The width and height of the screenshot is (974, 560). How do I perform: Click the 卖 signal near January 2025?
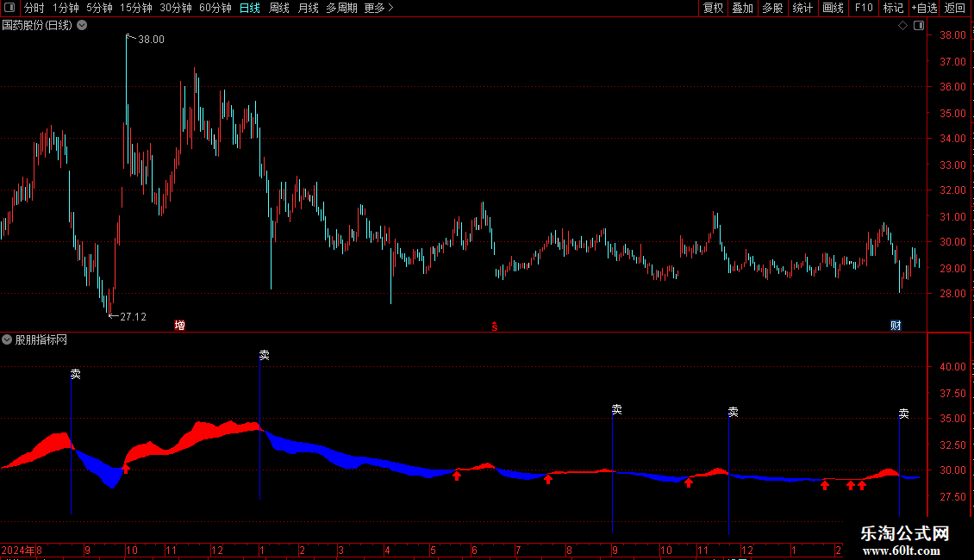click(x=264, y=355)
